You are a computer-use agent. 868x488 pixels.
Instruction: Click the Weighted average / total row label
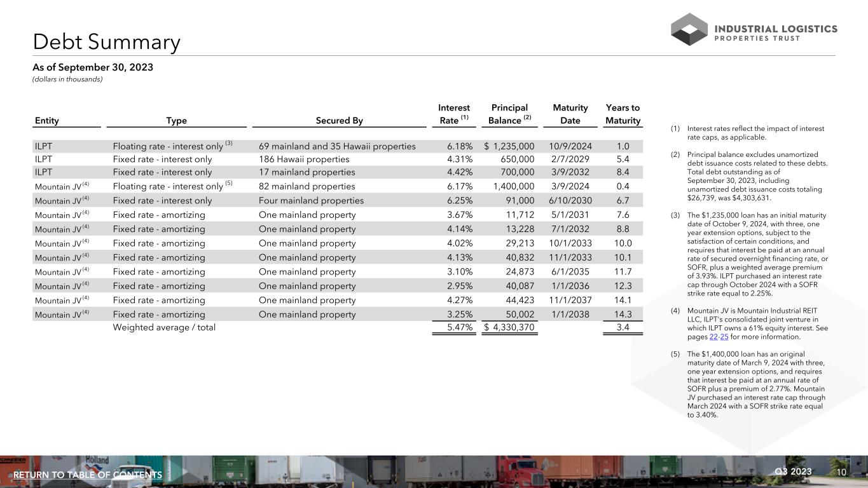164,327
